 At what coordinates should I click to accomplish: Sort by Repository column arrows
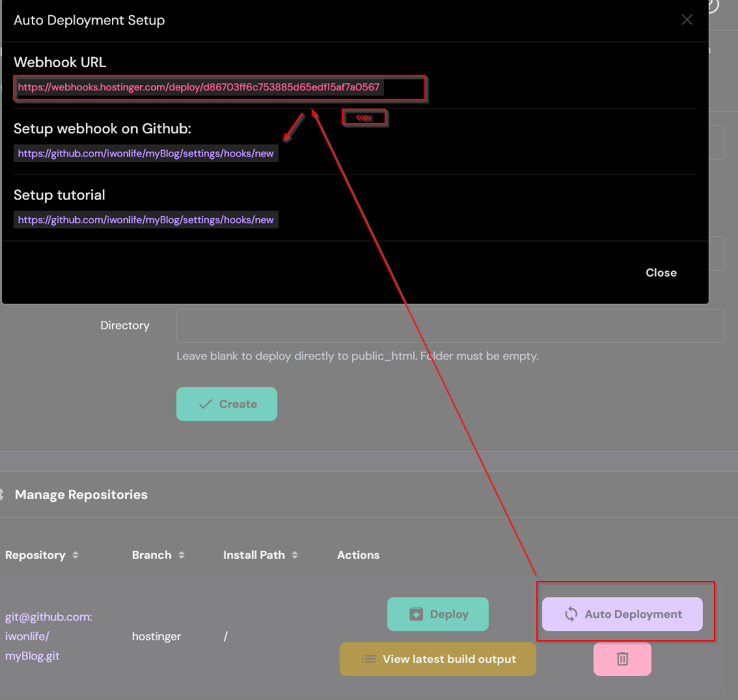(x=75, y=555)
